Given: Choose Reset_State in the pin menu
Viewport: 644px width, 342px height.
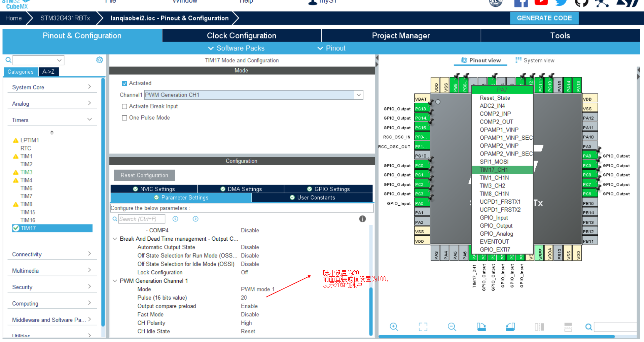Looking at the screenshot, I should 502,98.
